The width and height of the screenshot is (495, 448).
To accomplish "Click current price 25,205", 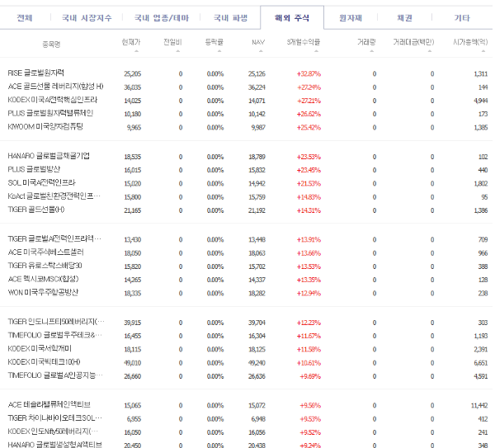I will coord(133,74).
